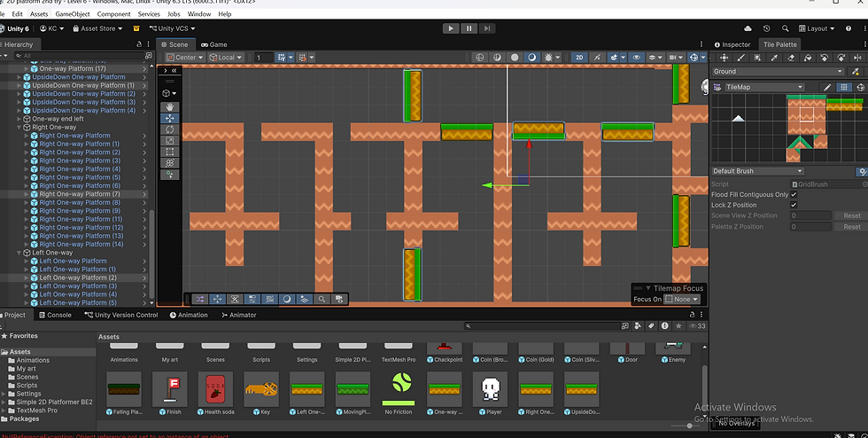The image size is (868, 438).
Task: Click the Step frame button
Action: [487, 28]
